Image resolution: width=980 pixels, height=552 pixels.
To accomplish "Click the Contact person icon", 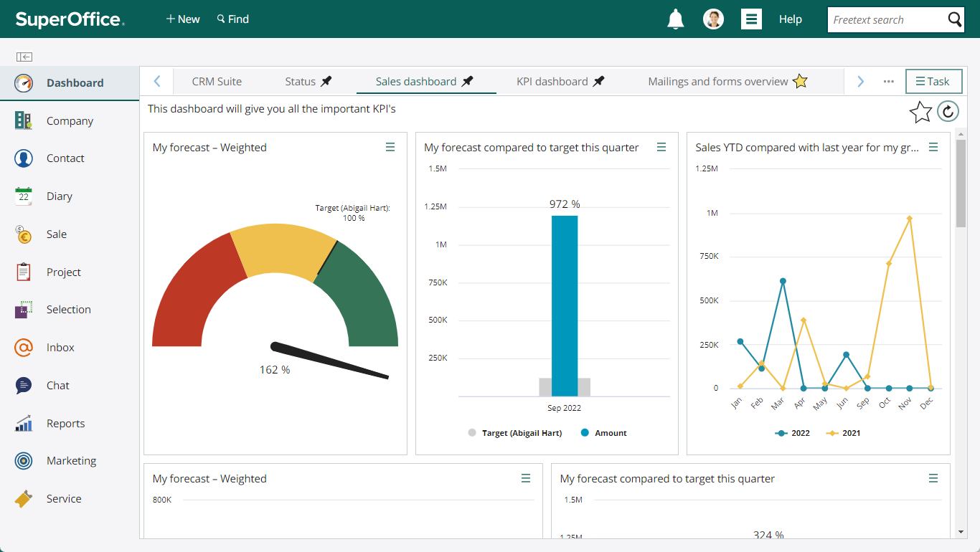I will tap(24, 158).
